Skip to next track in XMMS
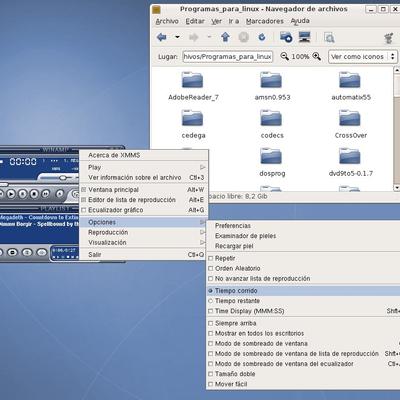The height and width of the screenshot is (400, 400). (46, 194)
